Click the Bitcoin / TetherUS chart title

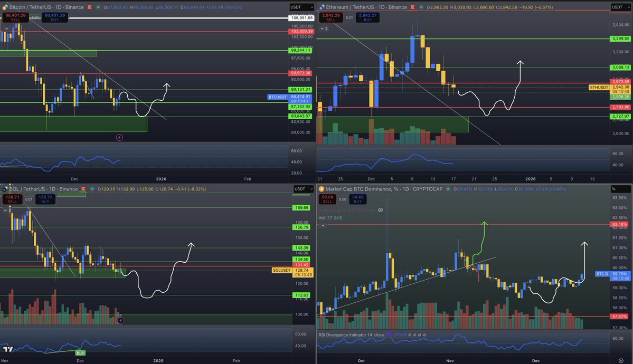click(x=46, y=7)
